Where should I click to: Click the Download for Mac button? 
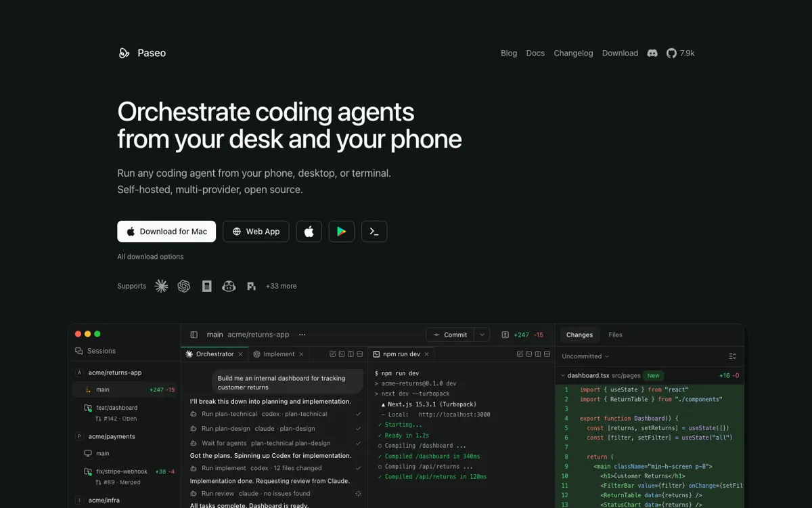166,232
